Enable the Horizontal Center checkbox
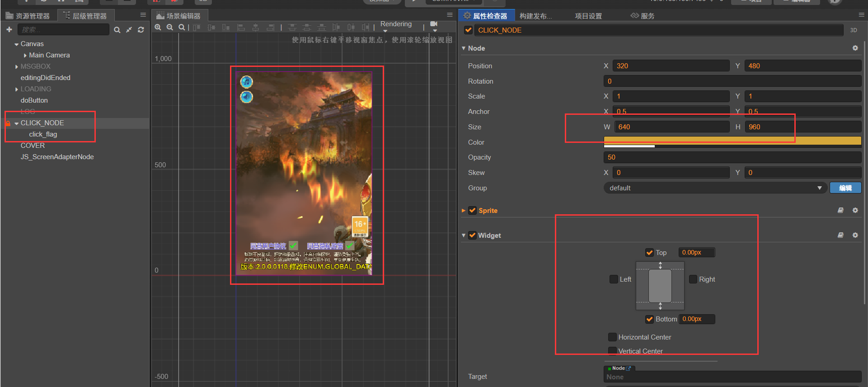The height and width of the screenshot is (387, 868). pos(612,337)
